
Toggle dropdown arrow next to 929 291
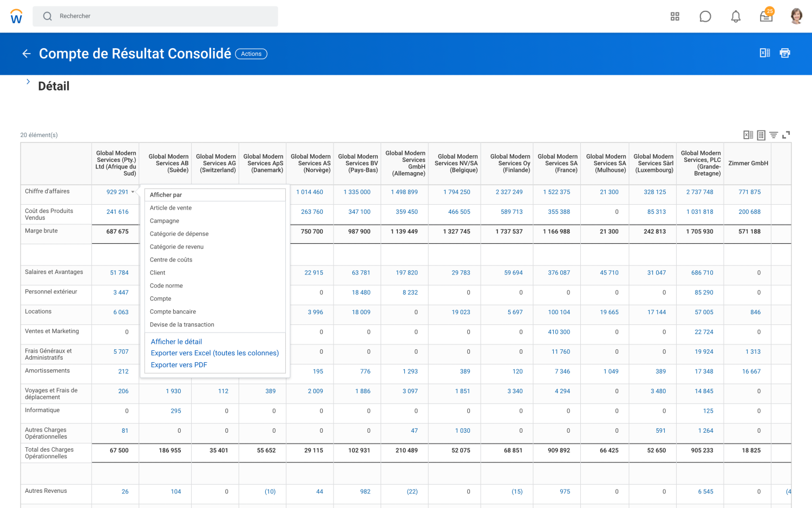tap(133, 192)
